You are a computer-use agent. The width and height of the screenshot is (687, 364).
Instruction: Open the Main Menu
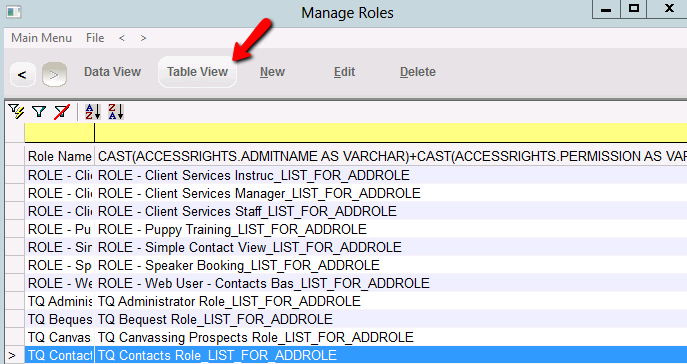click(x=42, y=38)
